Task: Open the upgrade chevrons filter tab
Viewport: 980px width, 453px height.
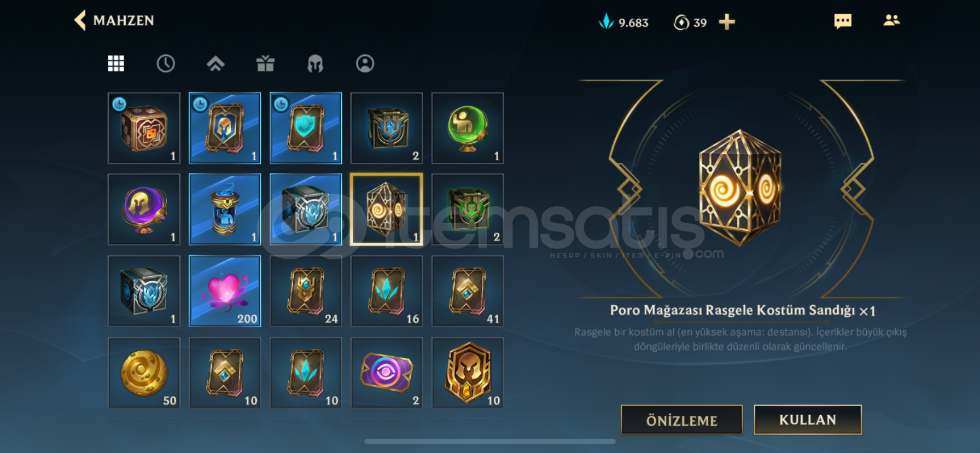Action: coord(215,63)
